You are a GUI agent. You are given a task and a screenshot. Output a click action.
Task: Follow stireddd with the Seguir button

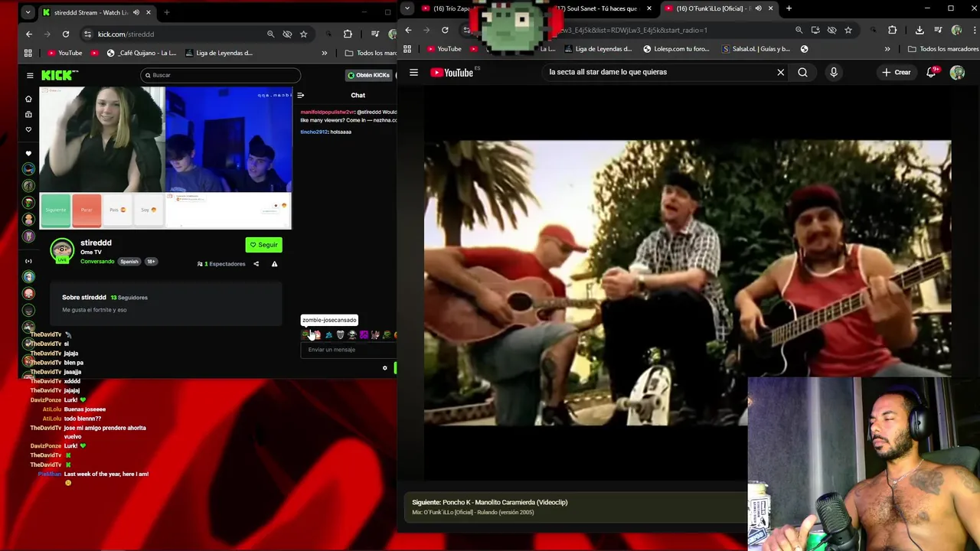264,245
